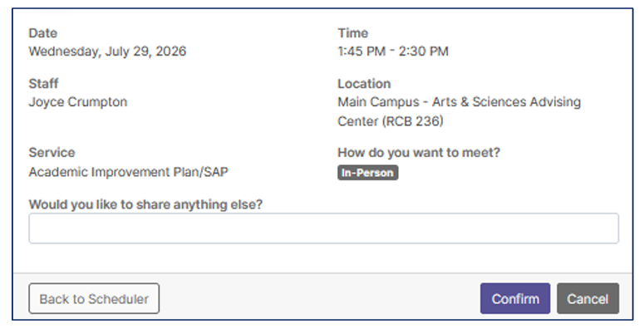
Task: Click Would you like to share anything else label
Action: tap(145, 204)
